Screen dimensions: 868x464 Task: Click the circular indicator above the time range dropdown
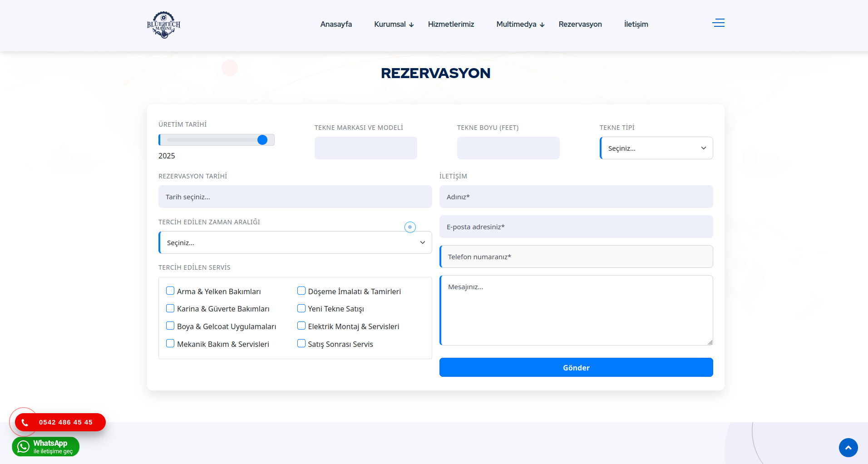click(410, 227)
